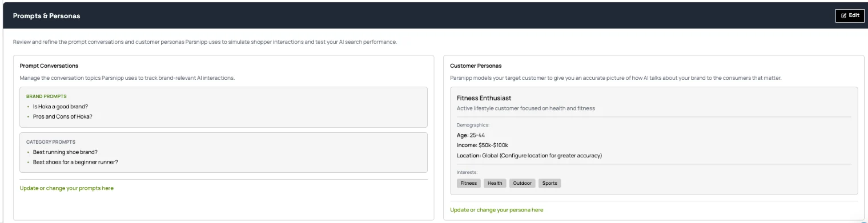The width and height of the screenshot is (868, 223).
Task: Click the Fitness Enthusiast persona title
Action: point(484,98)
